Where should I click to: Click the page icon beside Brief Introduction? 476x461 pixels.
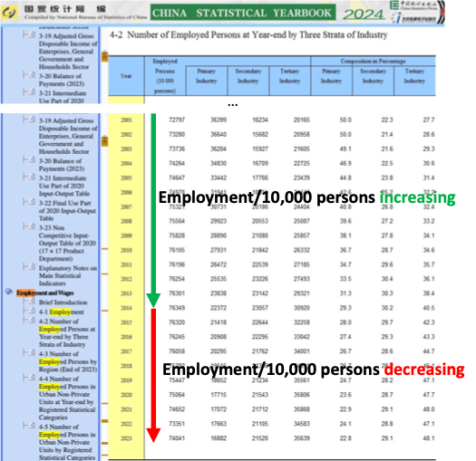(33, 302)
